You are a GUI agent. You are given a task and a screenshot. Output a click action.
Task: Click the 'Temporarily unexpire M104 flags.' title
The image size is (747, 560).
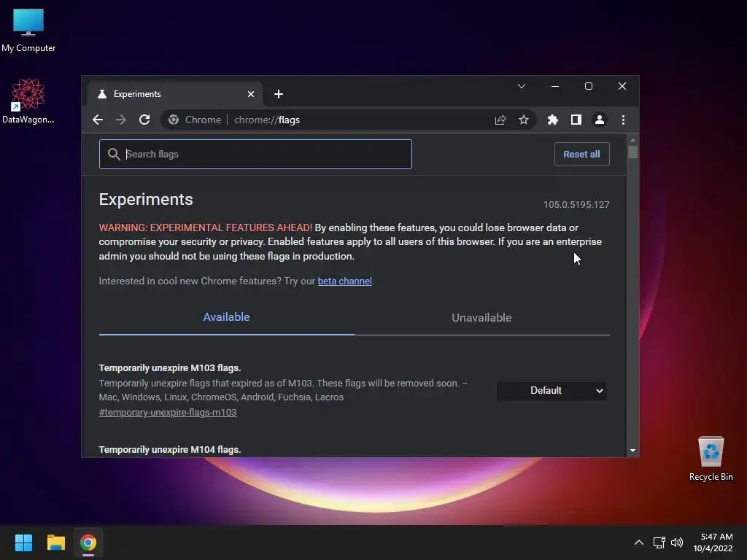click(170, 449)
